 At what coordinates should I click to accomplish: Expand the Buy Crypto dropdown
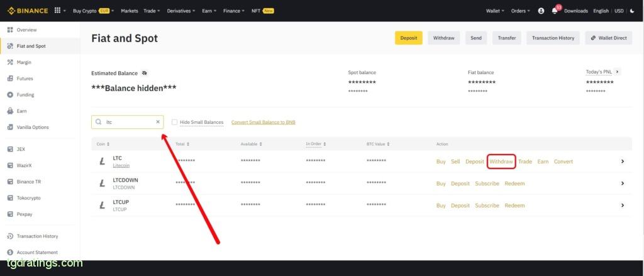(94, 11)
